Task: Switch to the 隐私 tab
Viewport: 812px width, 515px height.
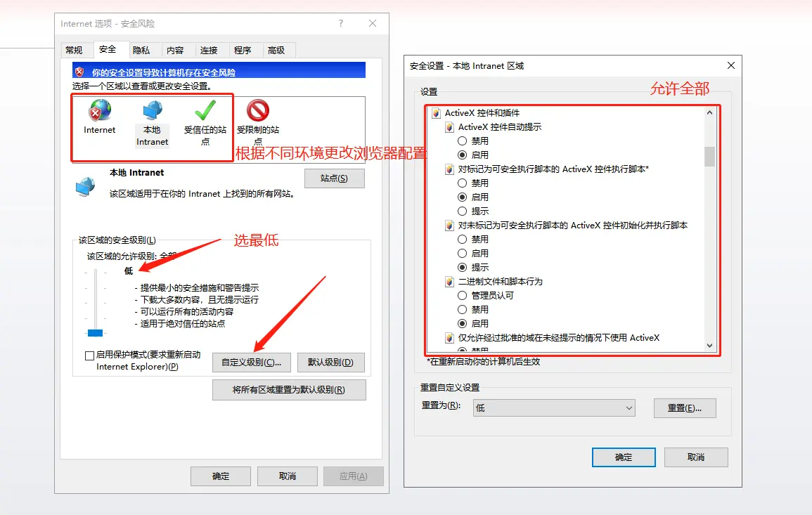Action: pos(141,50)
